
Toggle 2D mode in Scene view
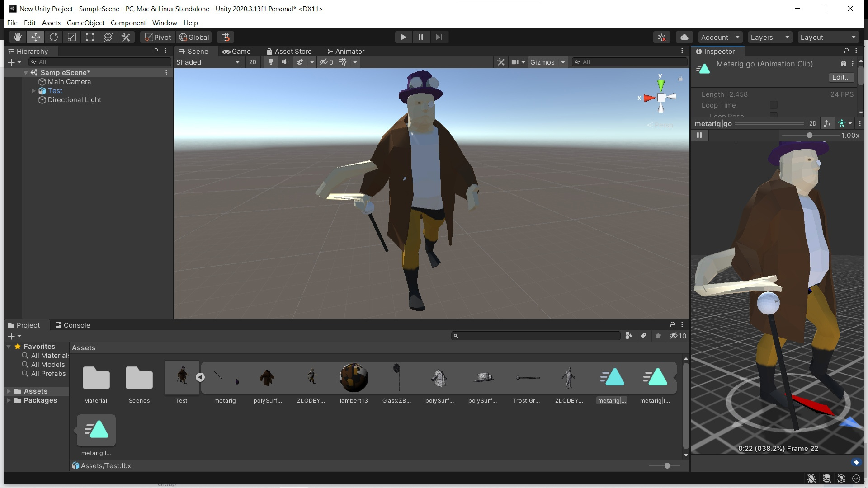point(253,62)
